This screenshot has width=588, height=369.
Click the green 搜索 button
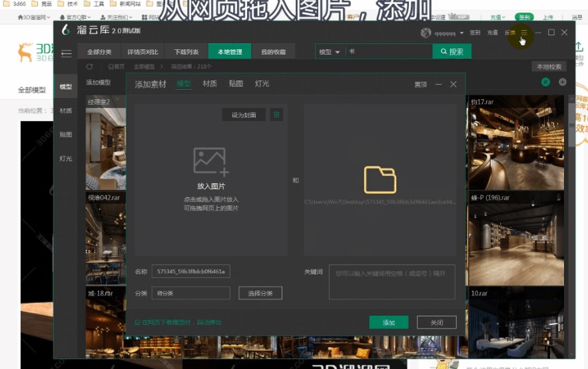452,51
